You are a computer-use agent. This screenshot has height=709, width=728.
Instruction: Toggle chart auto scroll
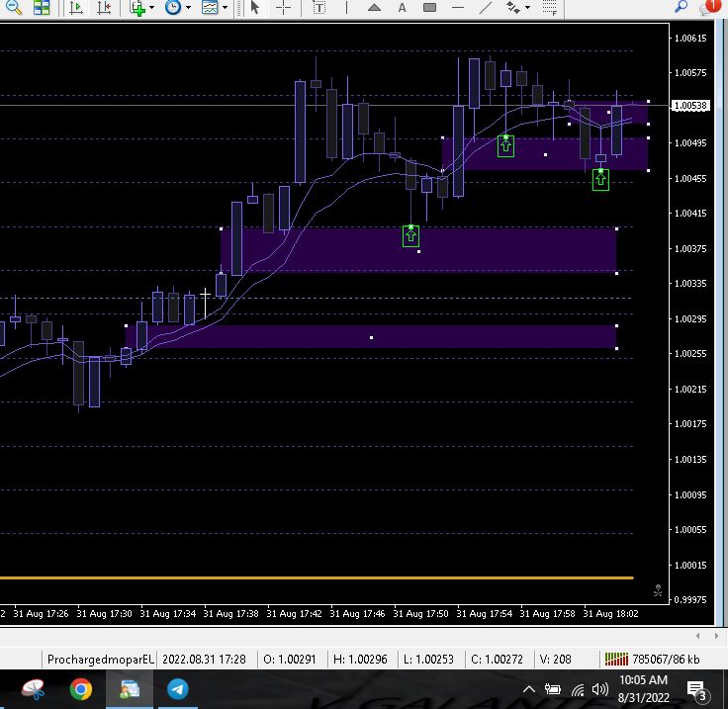[75, 8]
